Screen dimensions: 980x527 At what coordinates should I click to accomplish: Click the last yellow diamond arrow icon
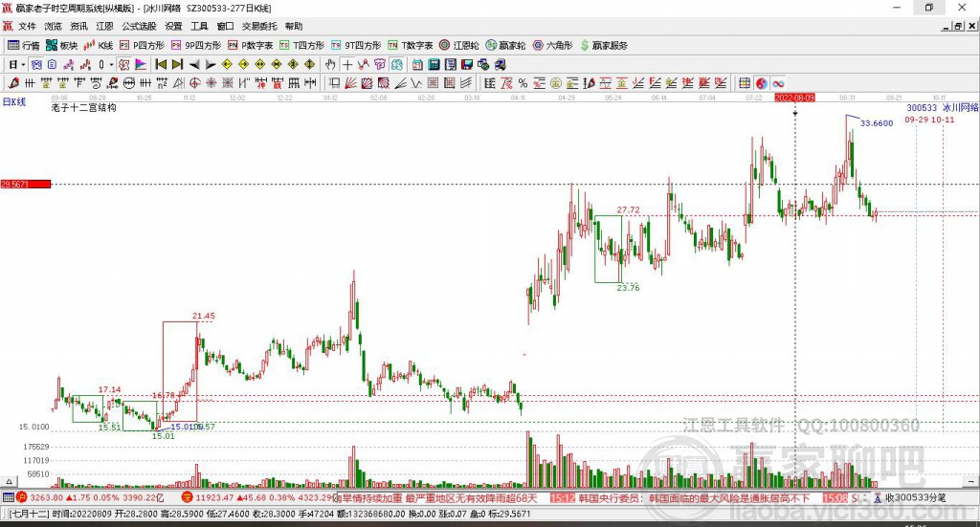[x=309, y=64]
